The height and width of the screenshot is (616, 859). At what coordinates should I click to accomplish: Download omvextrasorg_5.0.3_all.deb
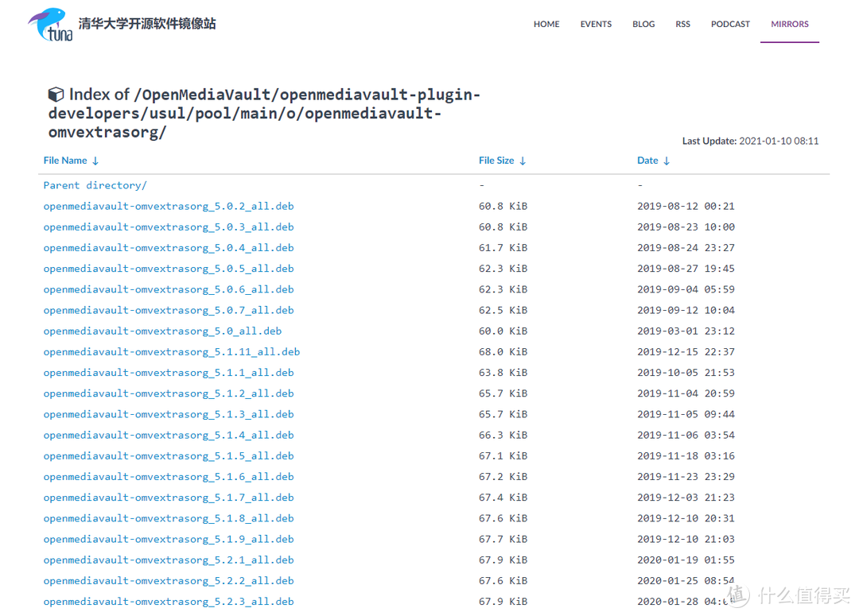(169, 227)
